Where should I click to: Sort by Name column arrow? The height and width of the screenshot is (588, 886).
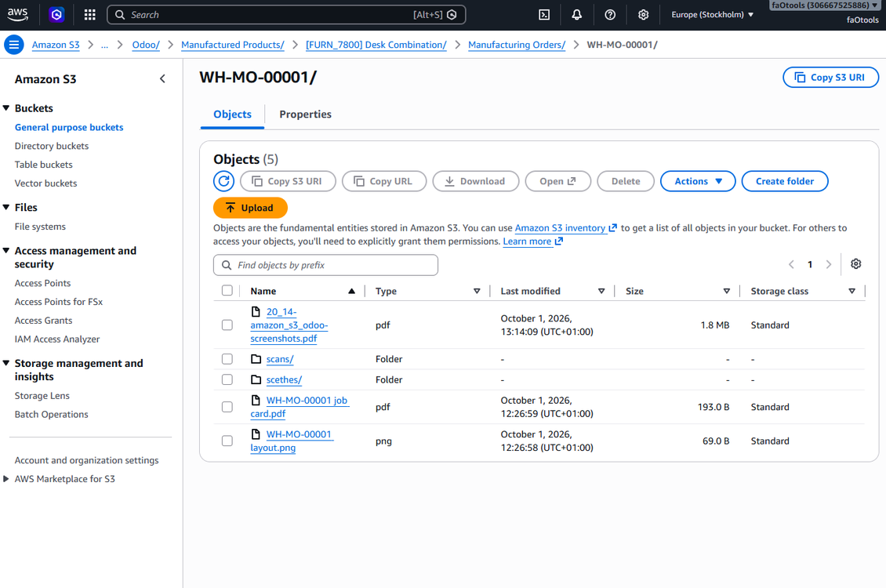[x=351, y=291]
